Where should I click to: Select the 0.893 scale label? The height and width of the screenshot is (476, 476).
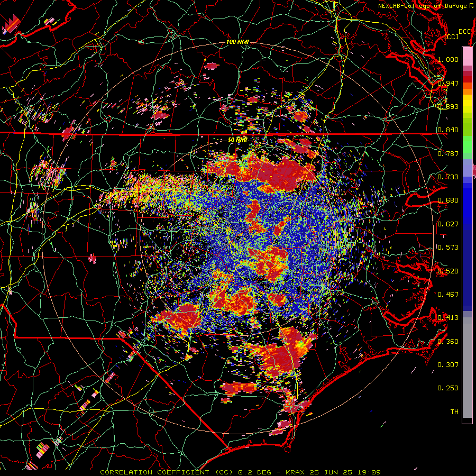pyautogui.click(x=448, y=106)
